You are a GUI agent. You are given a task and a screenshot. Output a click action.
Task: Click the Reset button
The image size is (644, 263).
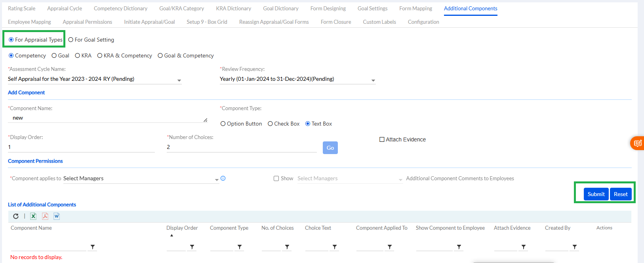coord(620,194)
